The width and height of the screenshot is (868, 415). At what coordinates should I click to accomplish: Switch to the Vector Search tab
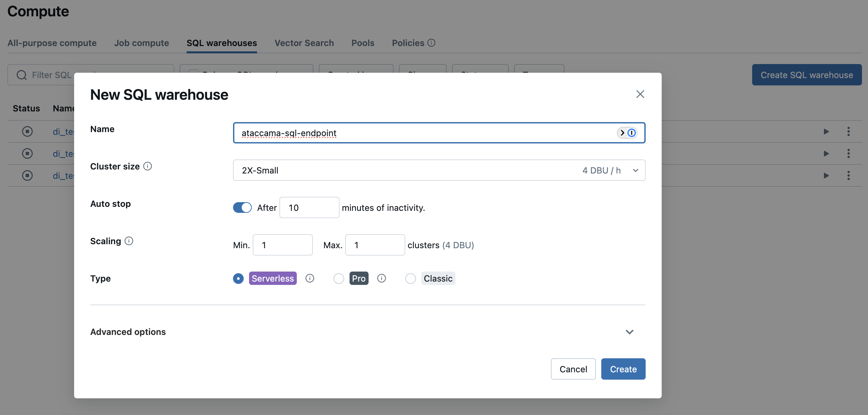304,43
